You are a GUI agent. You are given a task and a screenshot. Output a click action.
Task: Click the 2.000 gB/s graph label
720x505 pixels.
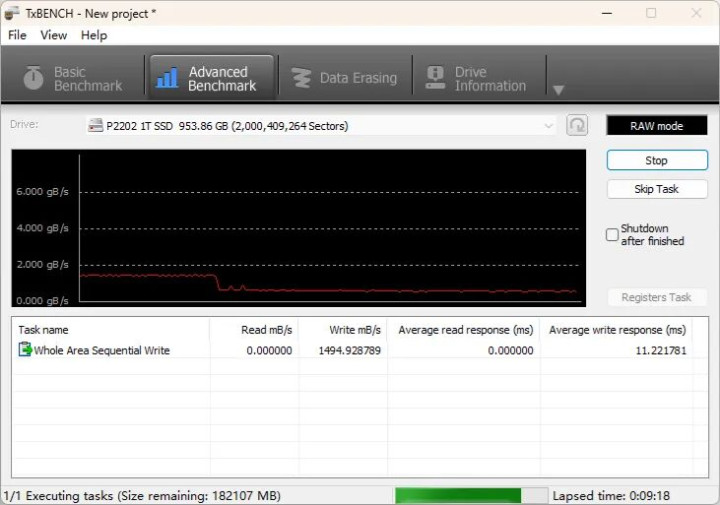[x=42, y=264]
